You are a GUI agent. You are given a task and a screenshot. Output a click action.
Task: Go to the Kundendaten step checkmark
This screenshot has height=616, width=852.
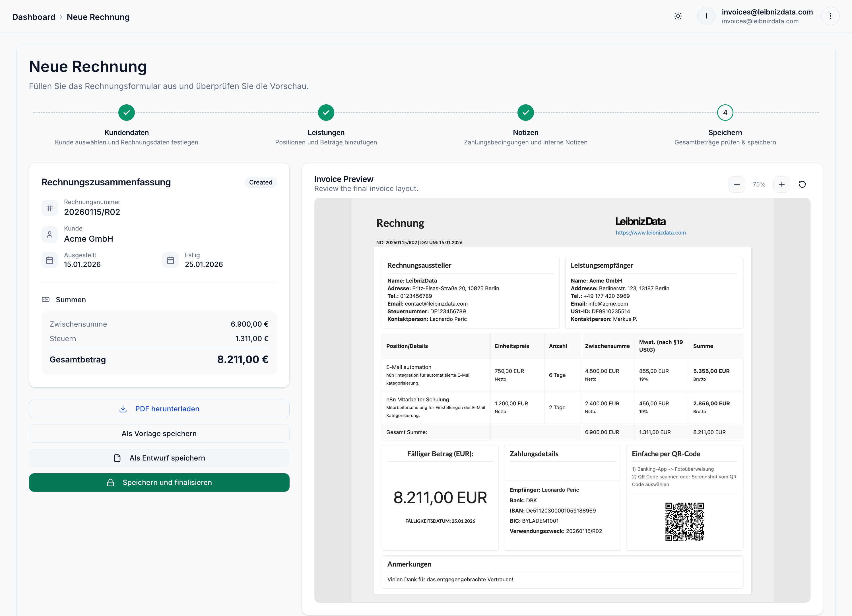tap(127, 113)
